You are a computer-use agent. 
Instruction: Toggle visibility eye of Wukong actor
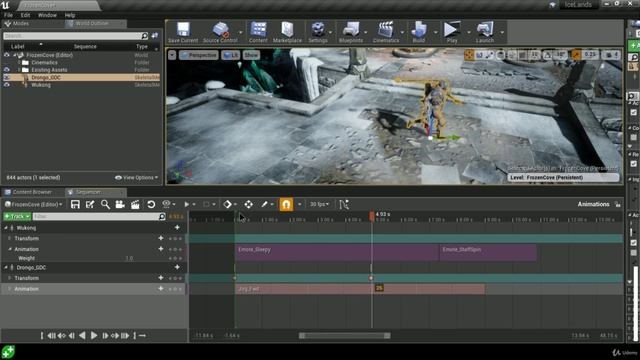(7, 85)
